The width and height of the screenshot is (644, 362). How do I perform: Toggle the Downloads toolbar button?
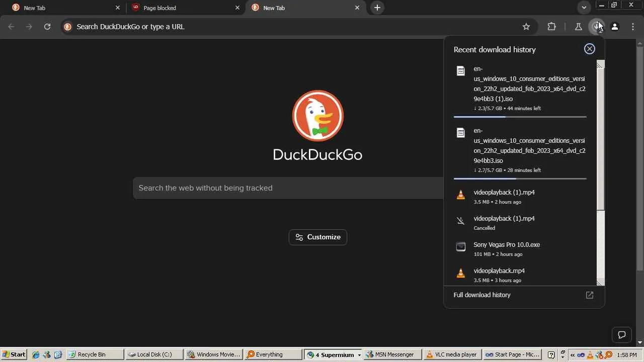coord(597,27)
